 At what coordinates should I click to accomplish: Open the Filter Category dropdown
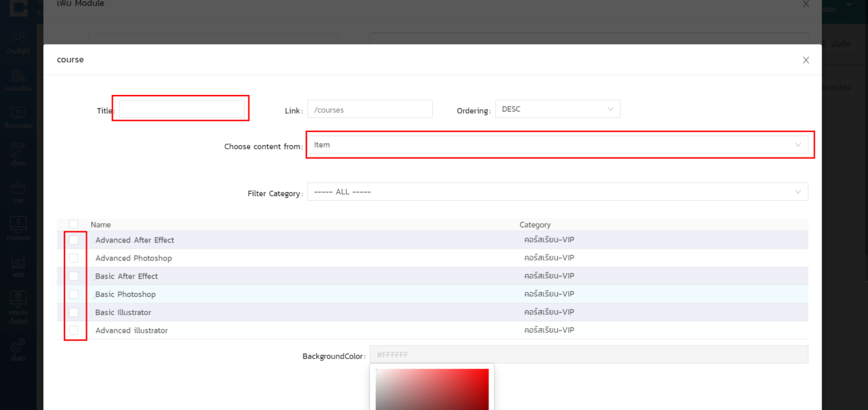(x=557, y=192)
